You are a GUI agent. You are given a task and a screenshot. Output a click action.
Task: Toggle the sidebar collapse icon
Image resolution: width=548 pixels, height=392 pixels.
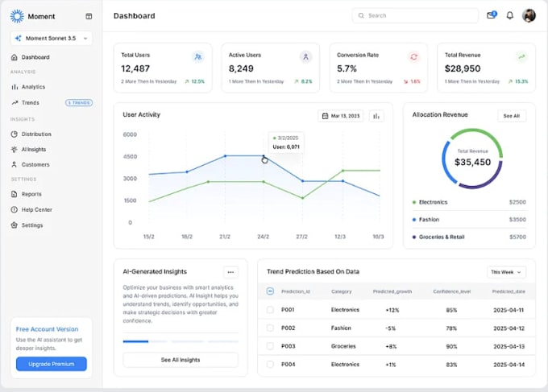click(89, 16)
